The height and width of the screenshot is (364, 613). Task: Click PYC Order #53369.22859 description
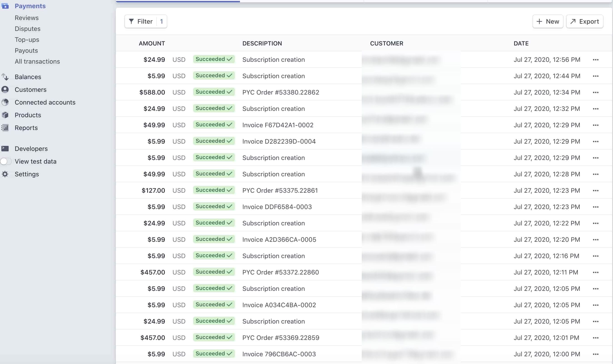tap(281, 338)
